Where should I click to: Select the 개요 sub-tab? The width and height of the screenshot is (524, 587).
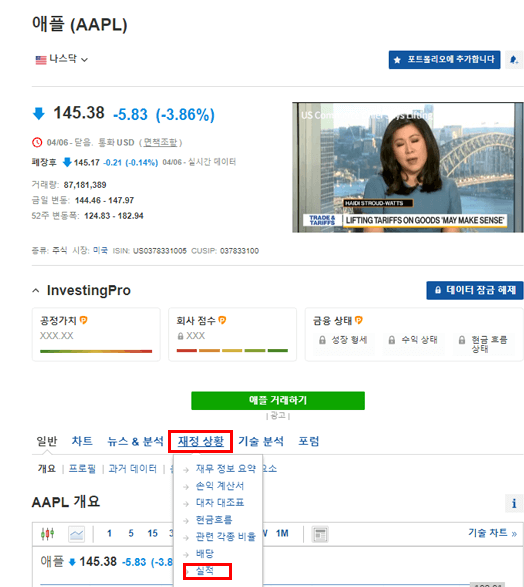click(x=47, y=468)
